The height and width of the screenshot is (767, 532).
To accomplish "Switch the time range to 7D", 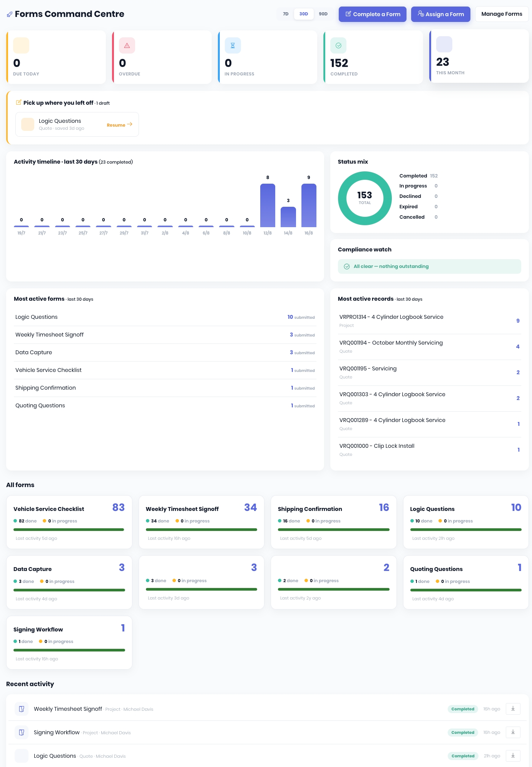I will click(x=286, y=14).
